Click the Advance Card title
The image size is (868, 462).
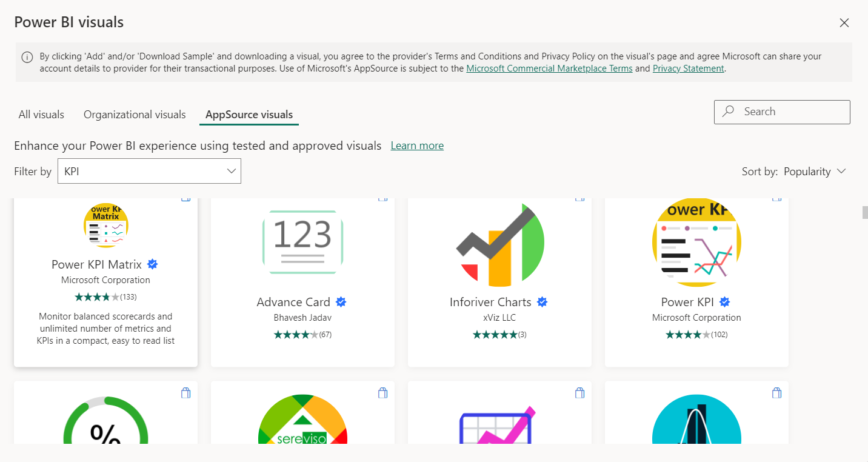(x=293, y=302)
